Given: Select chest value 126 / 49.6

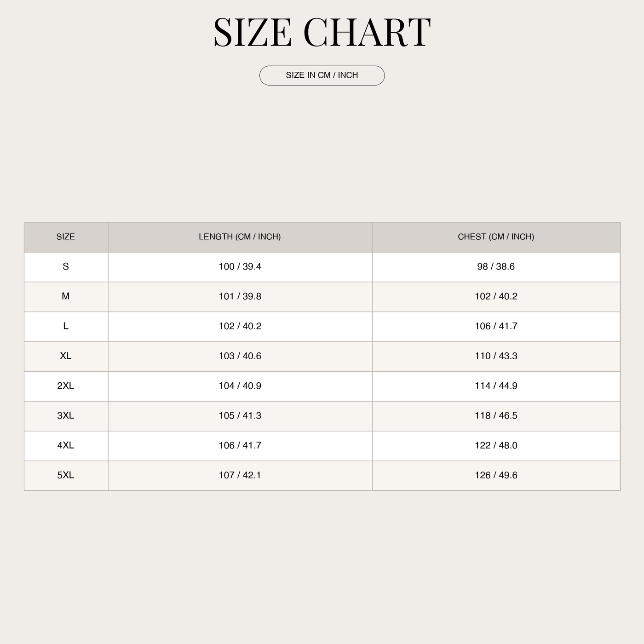Looking at the screenshot, I should [x=496, y=476].
